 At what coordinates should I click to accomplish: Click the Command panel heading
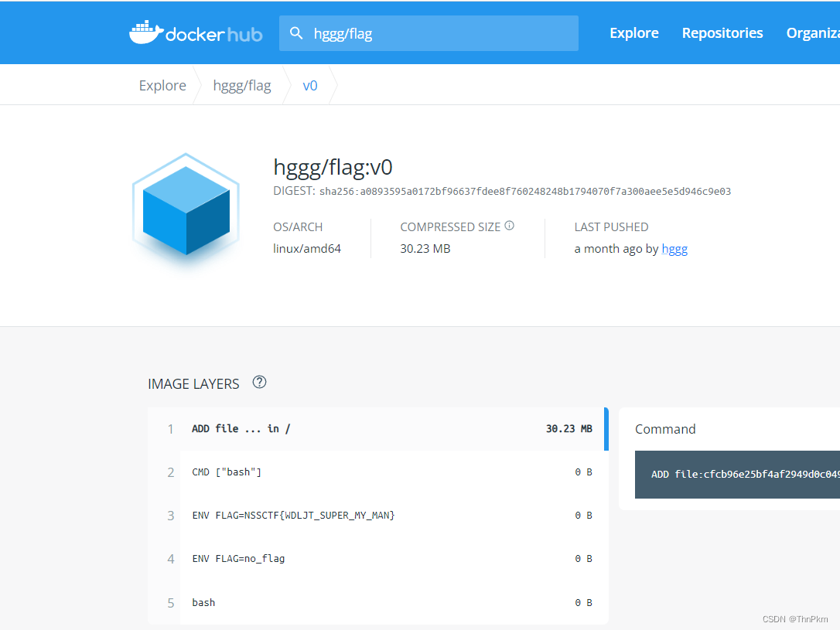[665, 429]
